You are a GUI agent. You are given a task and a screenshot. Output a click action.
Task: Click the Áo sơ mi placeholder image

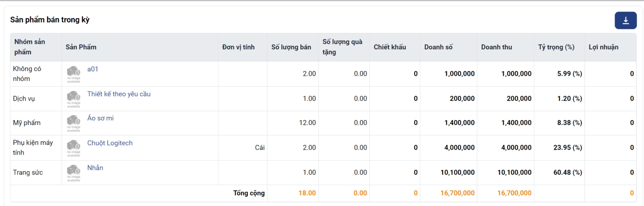coord(74,123)
